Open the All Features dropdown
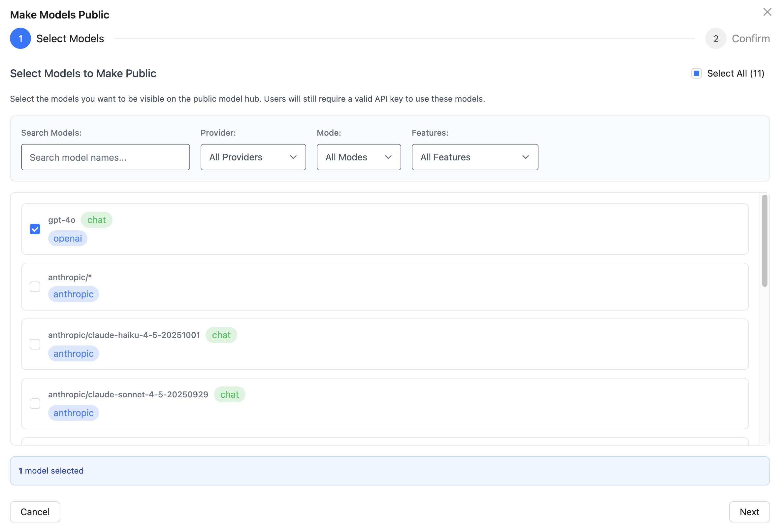This screenshot has height=532, width=780. tap(474, 157)
